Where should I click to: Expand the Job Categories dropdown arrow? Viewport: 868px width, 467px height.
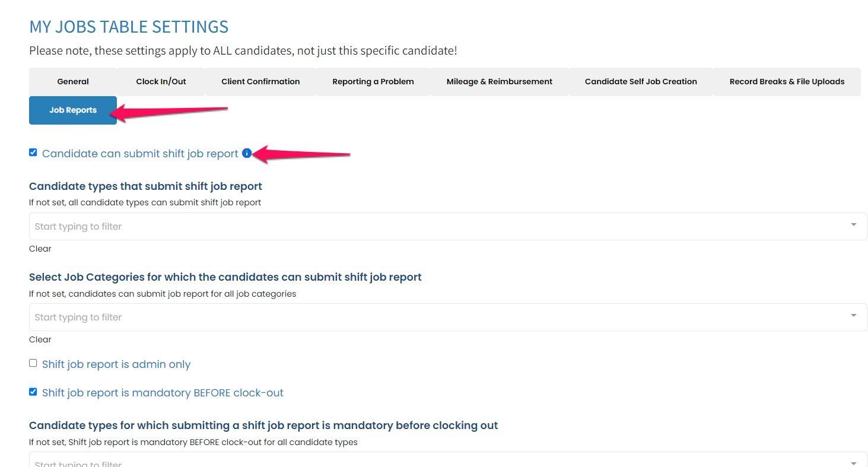(x=853, y=316)
